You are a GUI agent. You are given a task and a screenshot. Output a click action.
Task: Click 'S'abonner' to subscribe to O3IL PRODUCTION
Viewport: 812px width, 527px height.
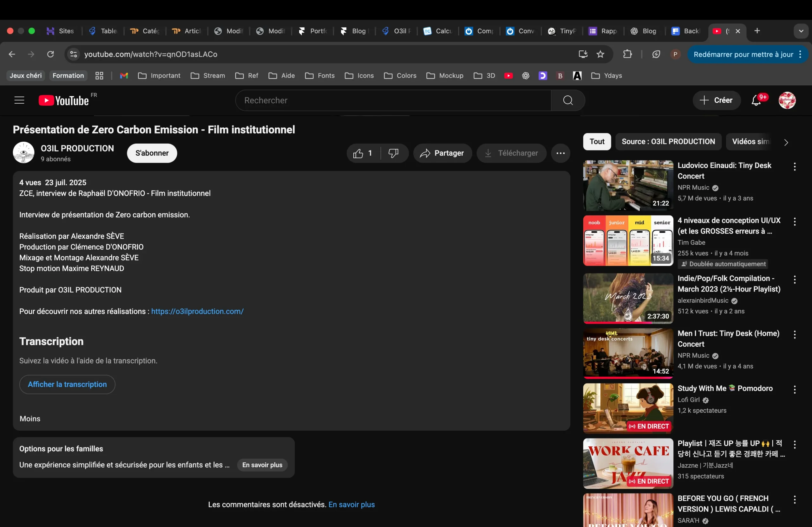click(x=152, y=153)
